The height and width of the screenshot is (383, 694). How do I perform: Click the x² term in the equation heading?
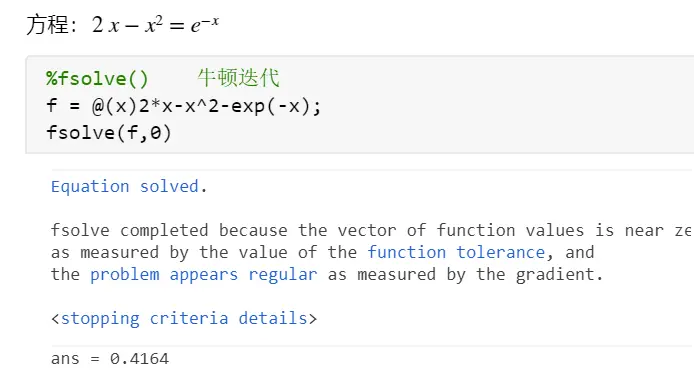[x=154, y=25]
